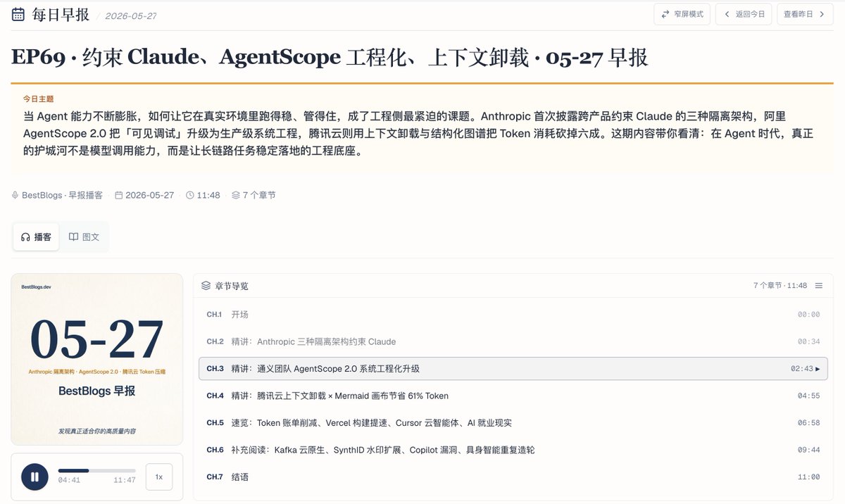This screenshot has height=504, width=845.
Task: Click the swap arrows icon in 窄屏模式
Action: pyautogui.click(x=665, y=14)
